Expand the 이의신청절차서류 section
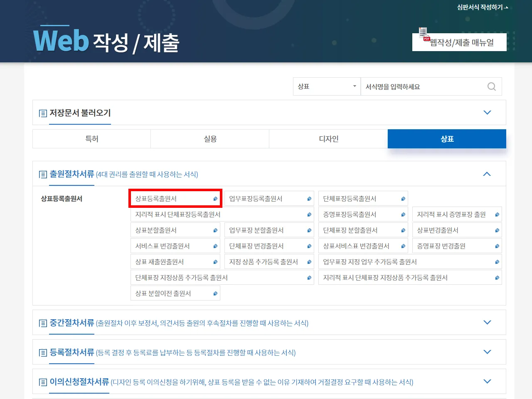 (487, 382)
